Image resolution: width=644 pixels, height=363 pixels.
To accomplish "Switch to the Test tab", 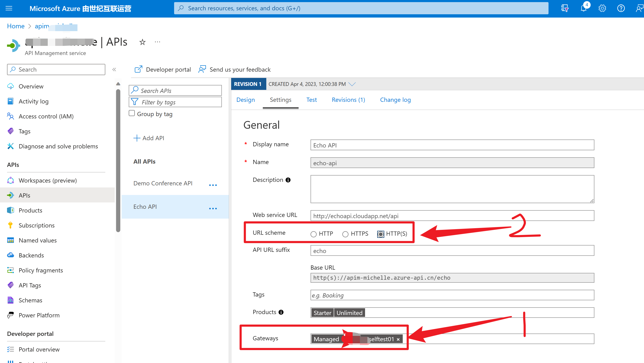I will pos(311,100).
